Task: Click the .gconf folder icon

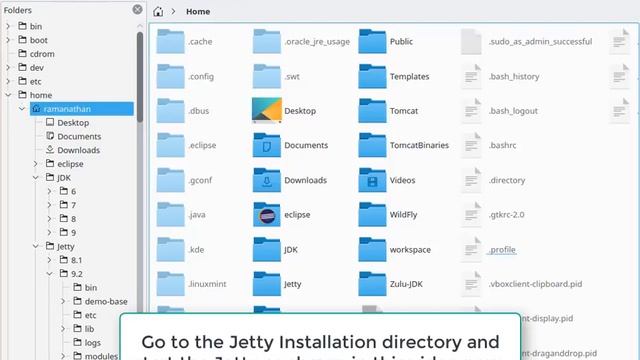Action: tap(170, 180)
